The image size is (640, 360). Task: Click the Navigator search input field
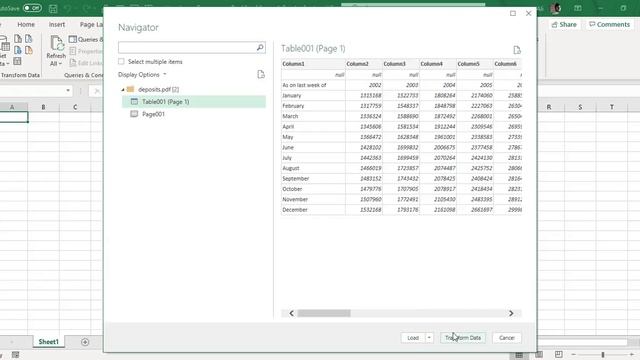click(x=187, y=47)
